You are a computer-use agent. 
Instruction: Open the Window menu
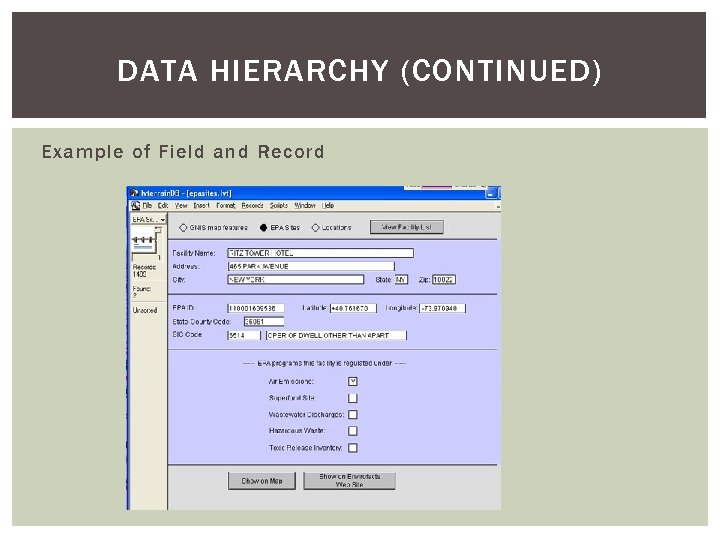[305, 206]
